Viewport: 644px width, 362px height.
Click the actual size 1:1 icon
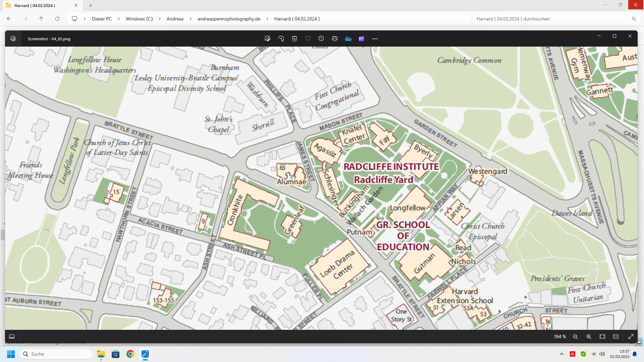pos(616,337)
